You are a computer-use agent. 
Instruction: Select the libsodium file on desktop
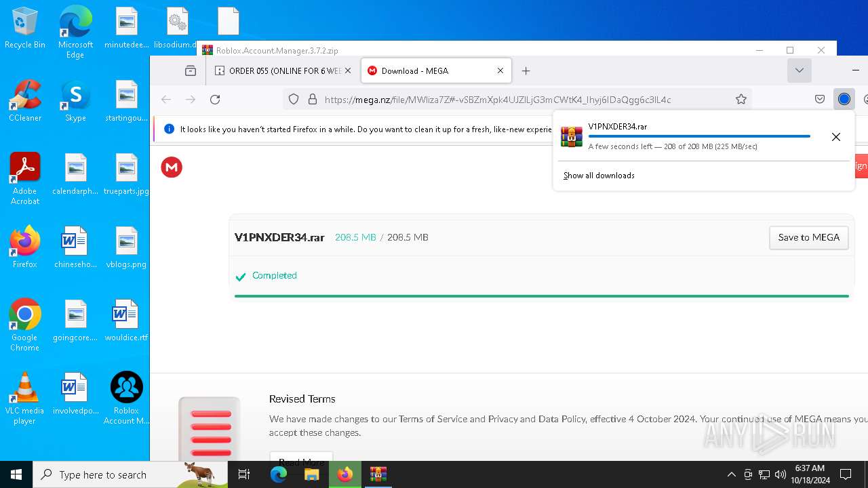tap(177, 28)
